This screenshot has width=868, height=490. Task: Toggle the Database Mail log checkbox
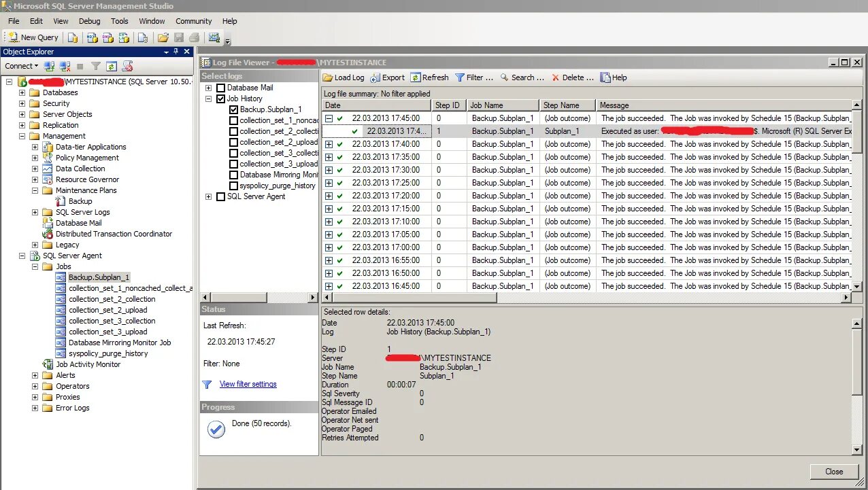(220, 88)
